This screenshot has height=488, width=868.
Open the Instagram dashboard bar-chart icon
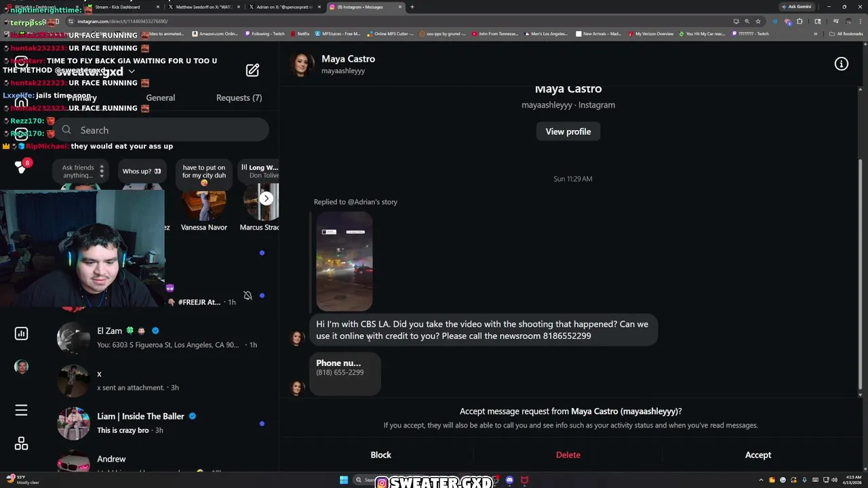[x=21, y=333]
